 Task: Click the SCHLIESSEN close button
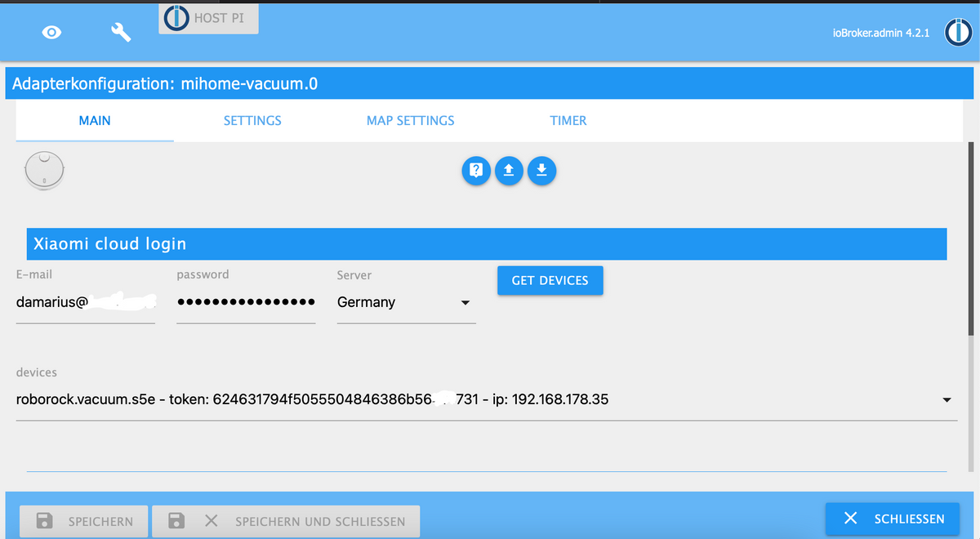(x=893, y=519)
